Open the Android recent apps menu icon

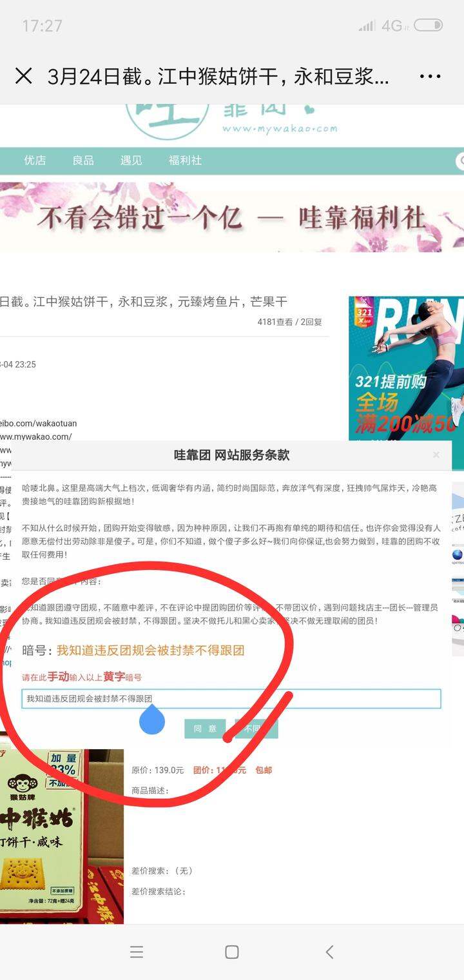[x=136, y=952]
